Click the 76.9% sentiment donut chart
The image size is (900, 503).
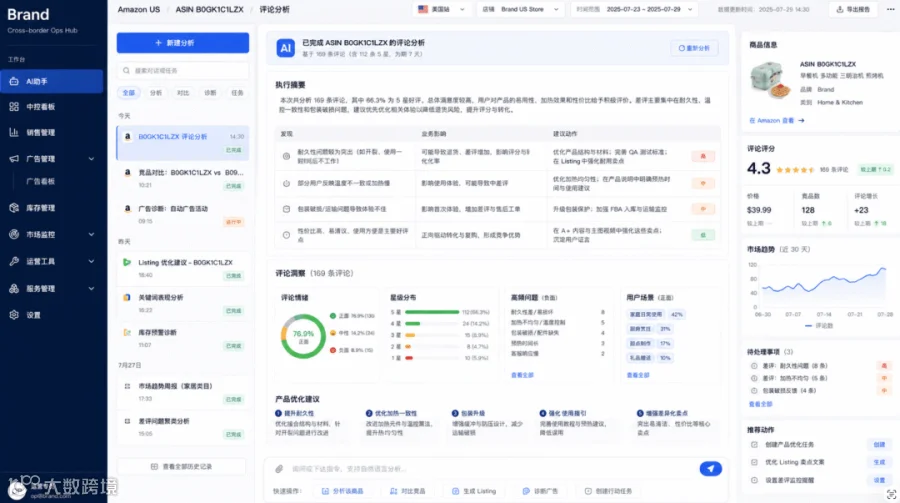303,336
